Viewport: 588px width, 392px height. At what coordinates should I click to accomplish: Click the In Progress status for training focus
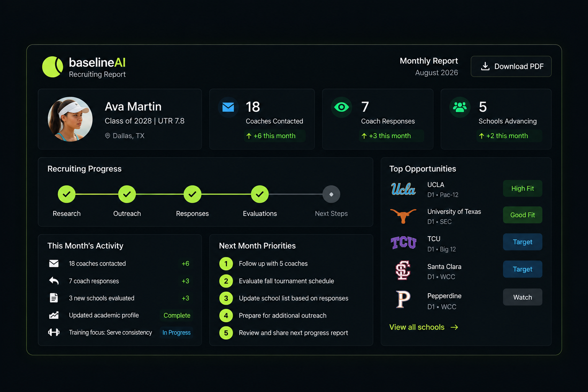point(176,333)
